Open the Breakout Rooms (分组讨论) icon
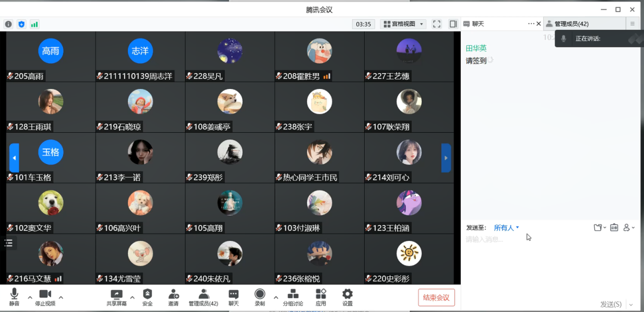644x312 pixels. coord(293,298)
